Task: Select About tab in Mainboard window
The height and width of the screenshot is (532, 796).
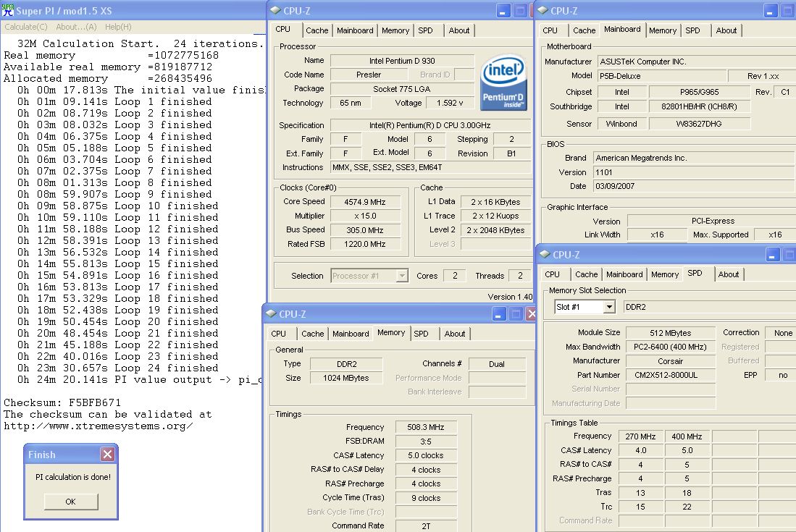Action: pos(726,30)
